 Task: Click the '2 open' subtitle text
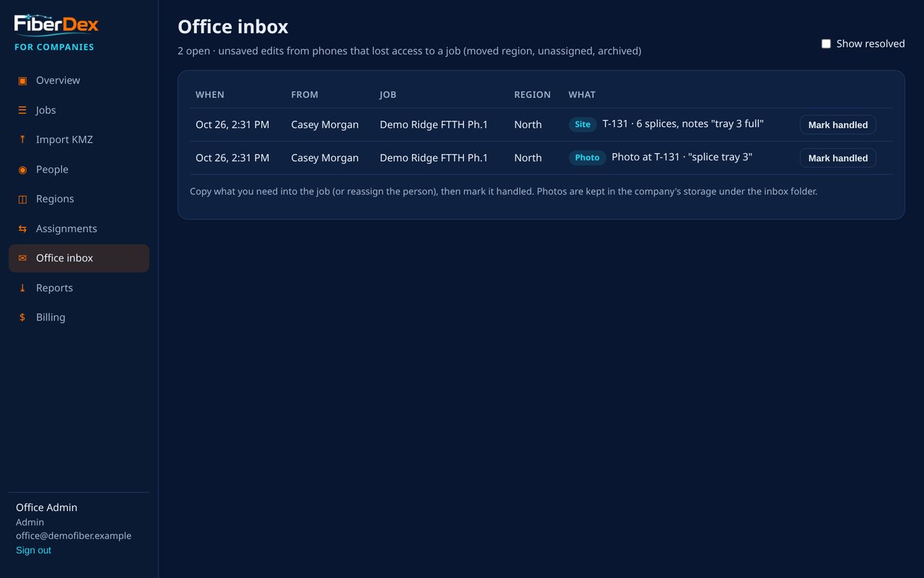click(x=409, y=51)
